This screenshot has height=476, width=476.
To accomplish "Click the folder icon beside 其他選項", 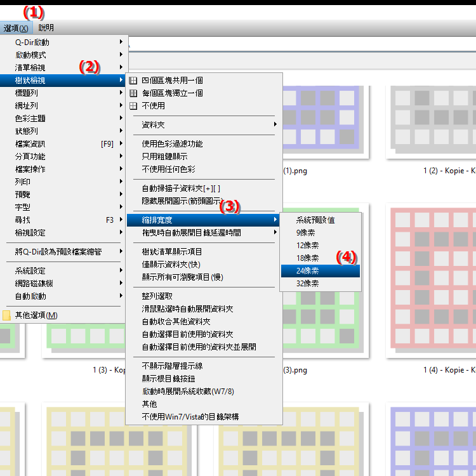I will coord(7,315).
